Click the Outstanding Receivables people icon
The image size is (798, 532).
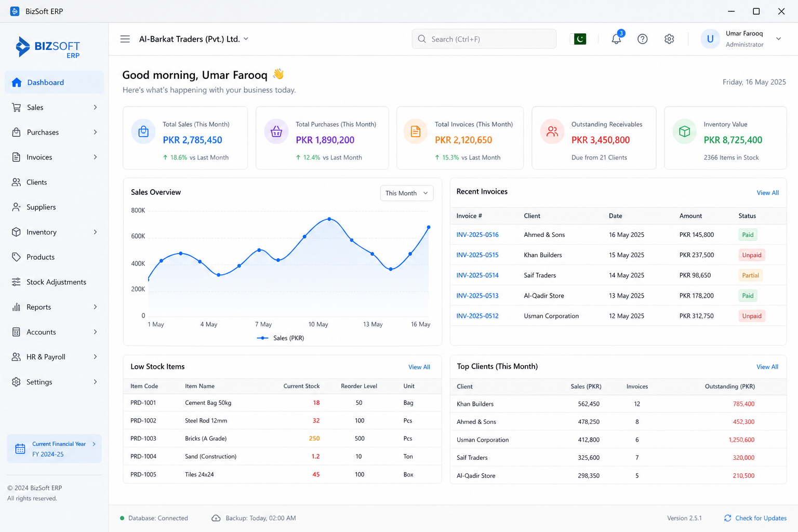pyautogui.click(x=552, y=131)
